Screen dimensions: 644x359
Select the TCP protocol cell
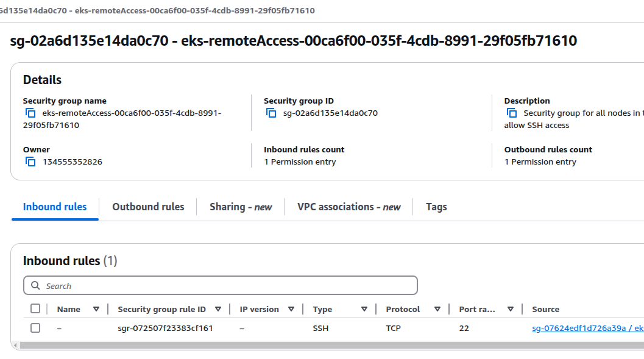[x=393, y=328]
